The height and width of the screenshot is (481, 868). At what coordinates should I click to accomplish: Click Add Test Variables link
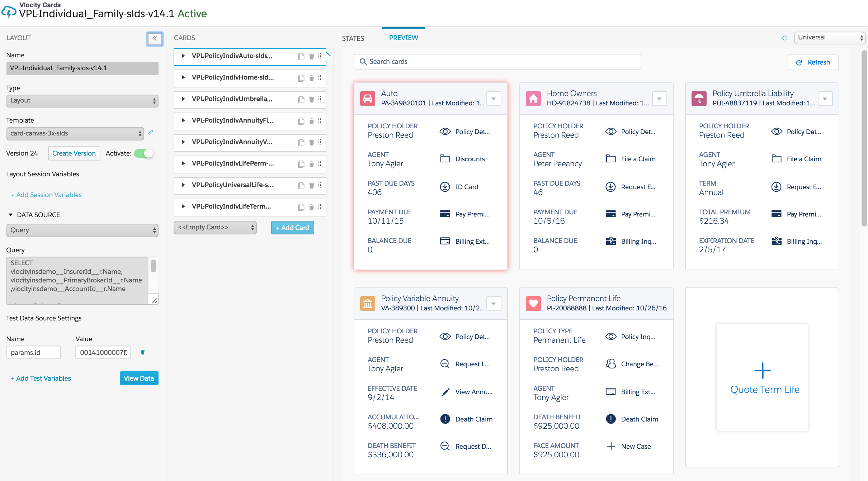(41, 378)
